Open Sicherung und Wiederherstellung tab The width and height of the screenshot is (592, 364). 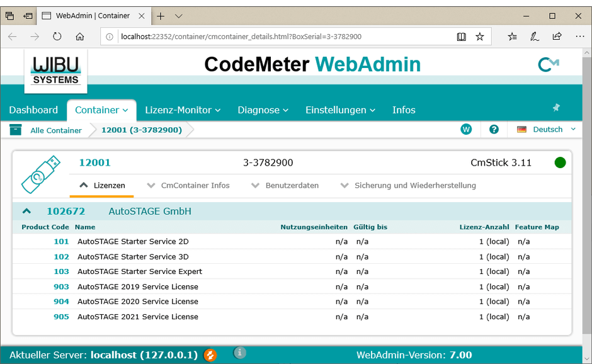click(408, 185)
